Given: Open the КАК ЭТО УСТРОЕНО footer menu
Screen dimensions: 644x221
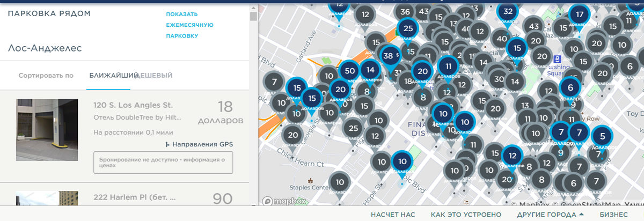Looking at the screenshot, I should (x=466, y=215).
